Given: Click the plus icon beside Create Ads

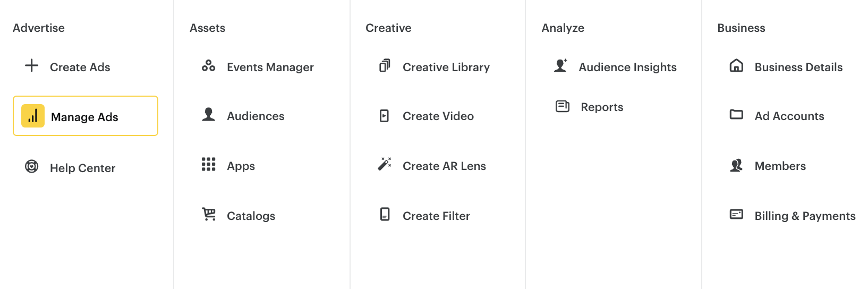Looking at the screenshot, I should tap(32, 65).
